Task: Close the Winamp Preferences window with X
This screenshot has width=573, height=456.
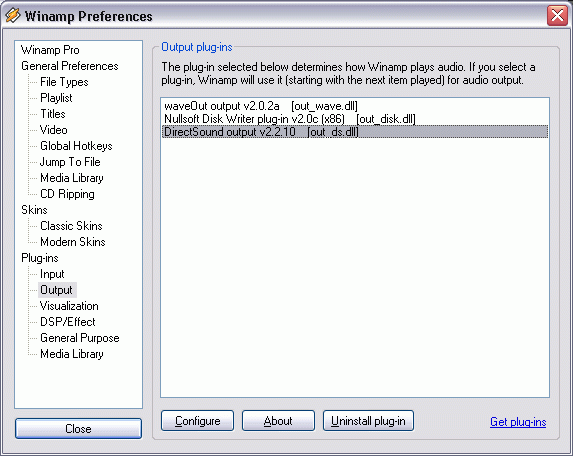Action: point(557,16)
